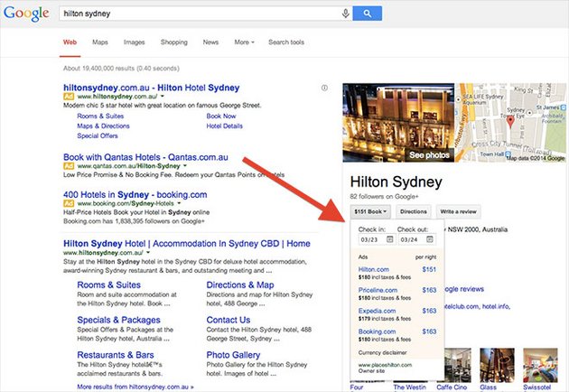Screen dimensions: 569x392
Task: Open Search tools options
Action: [286, 42]
